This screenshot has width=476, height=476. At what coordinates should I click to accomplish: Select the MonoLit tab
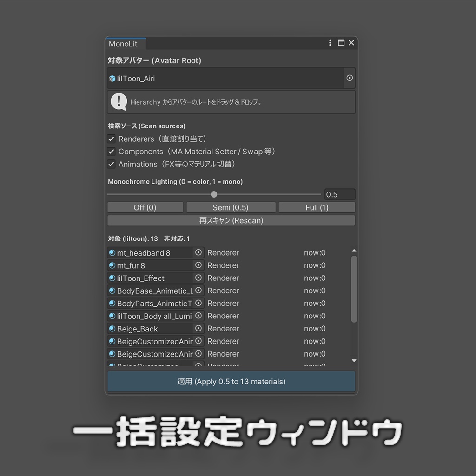126,44
